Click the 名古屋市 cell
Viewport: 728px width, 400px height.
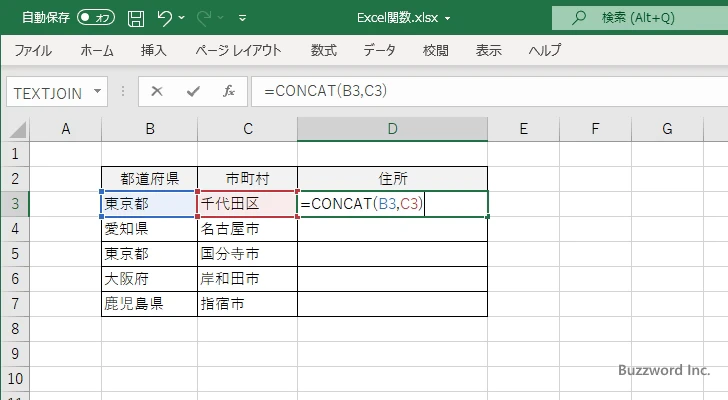click(247, 229)
